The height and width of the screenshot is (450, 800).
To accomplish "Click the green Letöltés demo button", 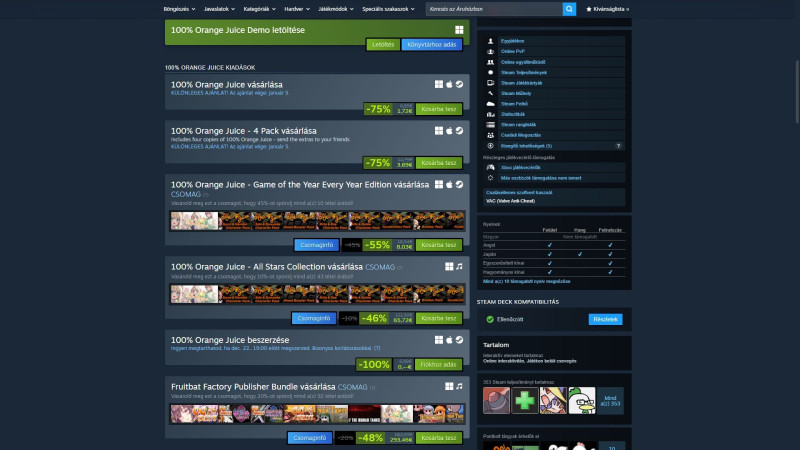I will pyautogui.click(x=383, y=44).
